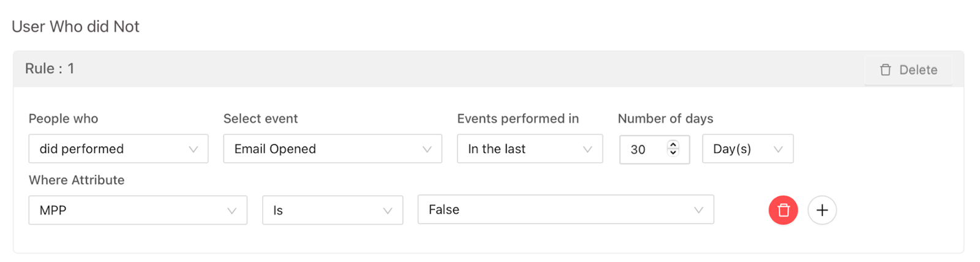The height and width of the screenshot is (262, 980).
Task: Expand the 'Email Opened' event dropdown
Action: pyautogui.click(x=333, y=149)
